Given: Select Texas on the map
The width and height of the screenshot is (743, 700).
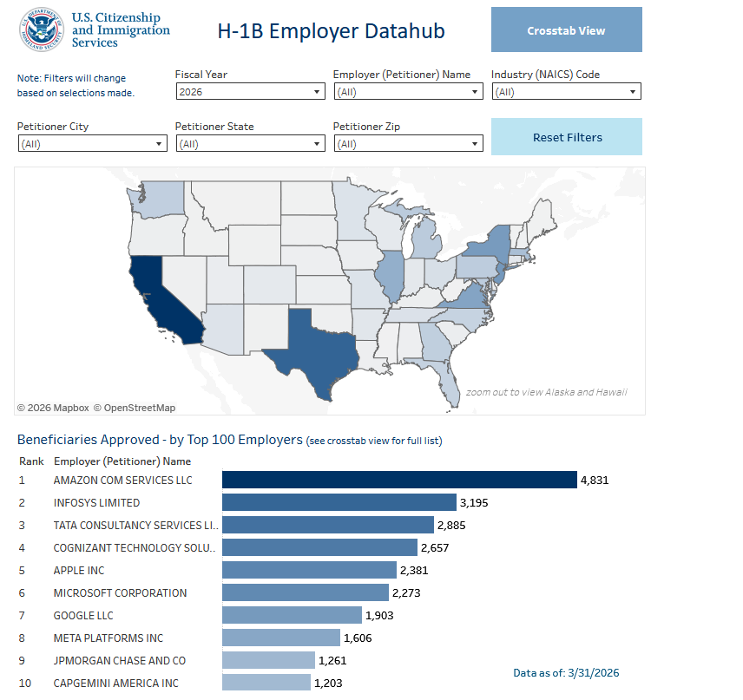Looking at the screenshot, I should [x=319, y=350].
